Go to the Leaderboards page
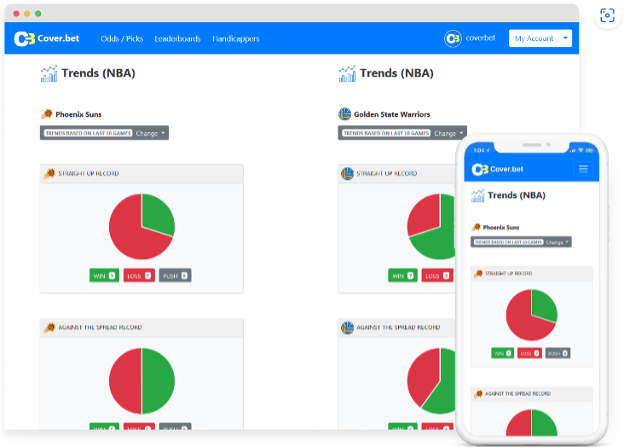 click(x=177, y=39)
